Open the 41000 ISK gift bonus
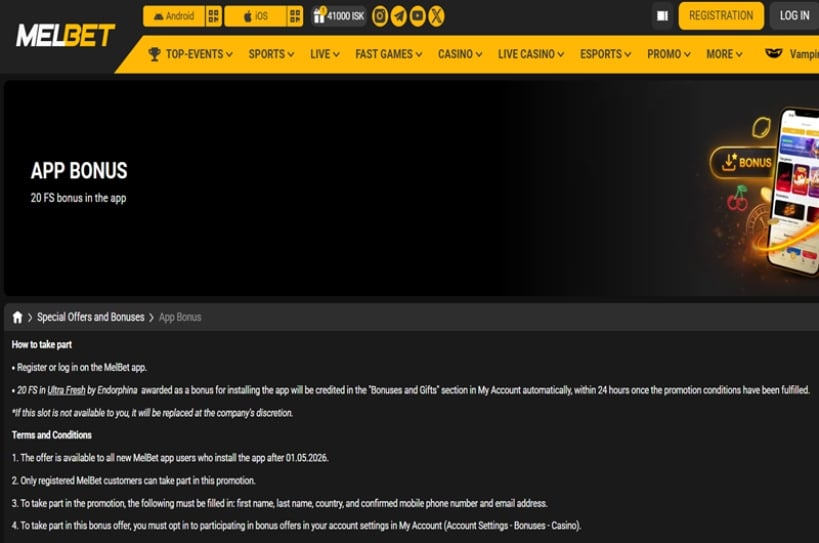 338,16
